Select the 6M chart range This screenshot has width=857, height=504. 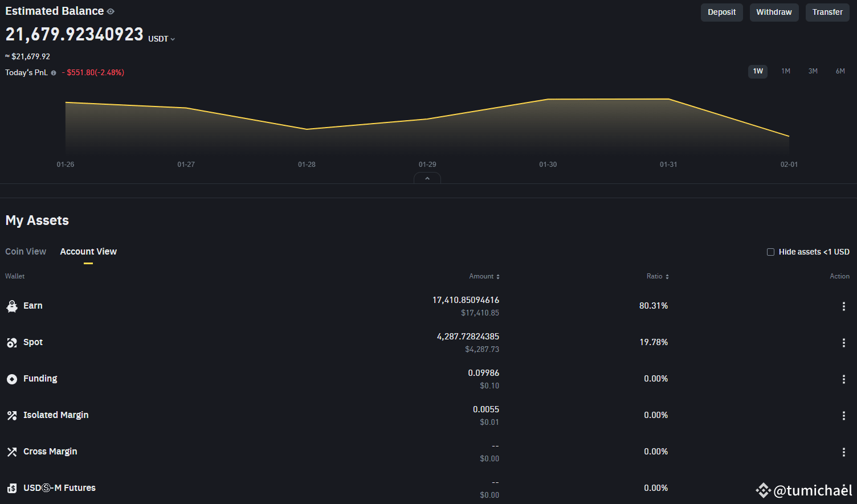click(x=840, y=71)
